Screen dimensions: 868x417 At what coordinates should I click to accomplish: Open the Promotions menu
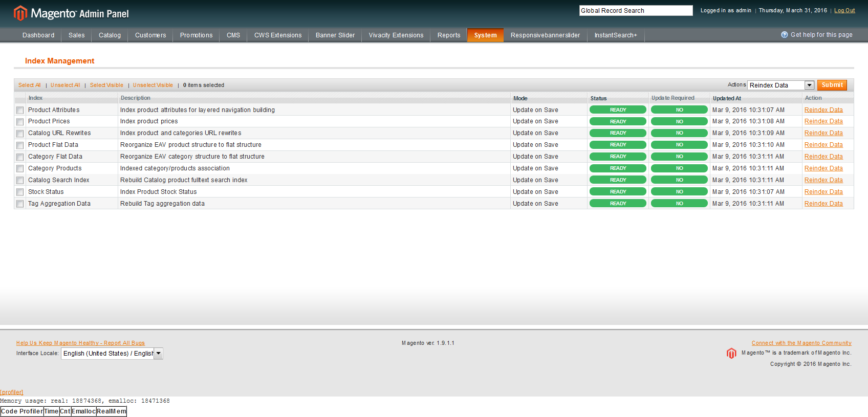click(x=197, y=35)
